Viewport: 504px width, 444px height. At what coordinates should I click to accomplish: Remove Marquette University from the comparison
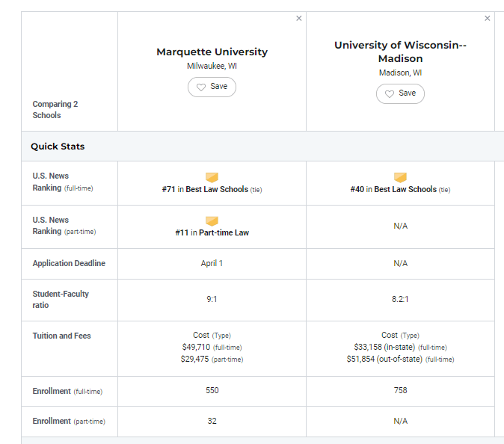299,18
